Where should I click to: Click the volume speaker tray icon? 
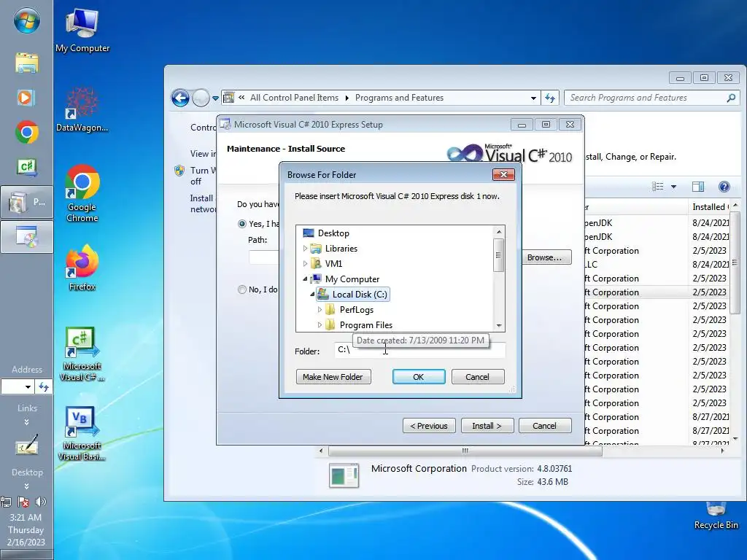[41, 502]
